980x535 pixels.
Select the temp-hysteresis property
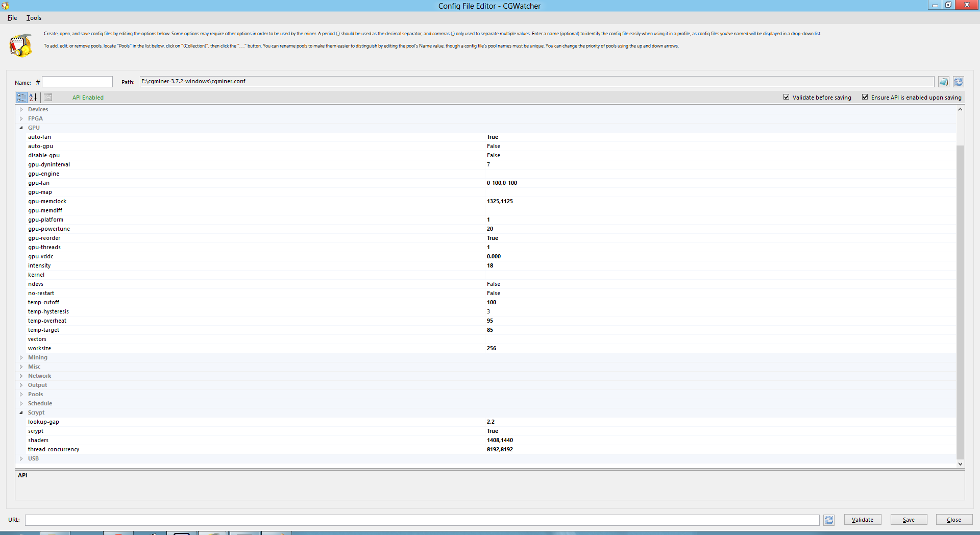491,311
